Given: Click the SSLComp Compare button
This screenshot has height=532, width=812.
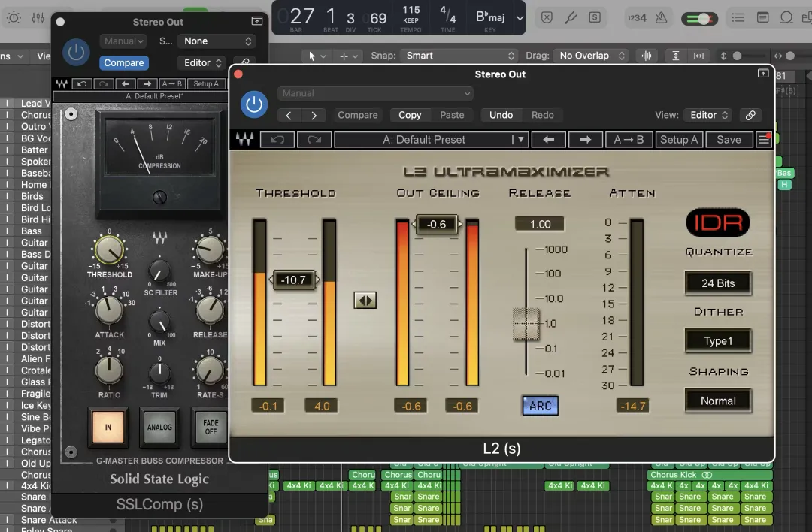Looking at the screenshot, I should tap(124, 62).
